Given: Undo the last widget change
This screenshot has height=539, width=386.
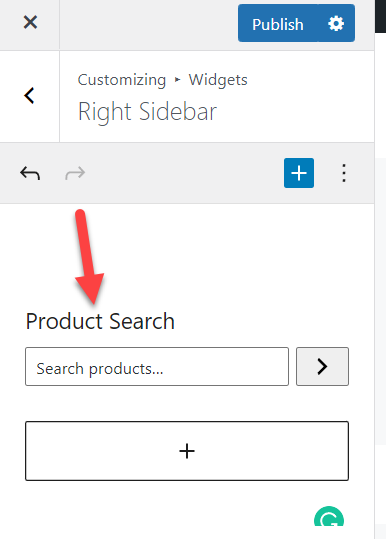Looking at the screenshot, I should (30, 173).
